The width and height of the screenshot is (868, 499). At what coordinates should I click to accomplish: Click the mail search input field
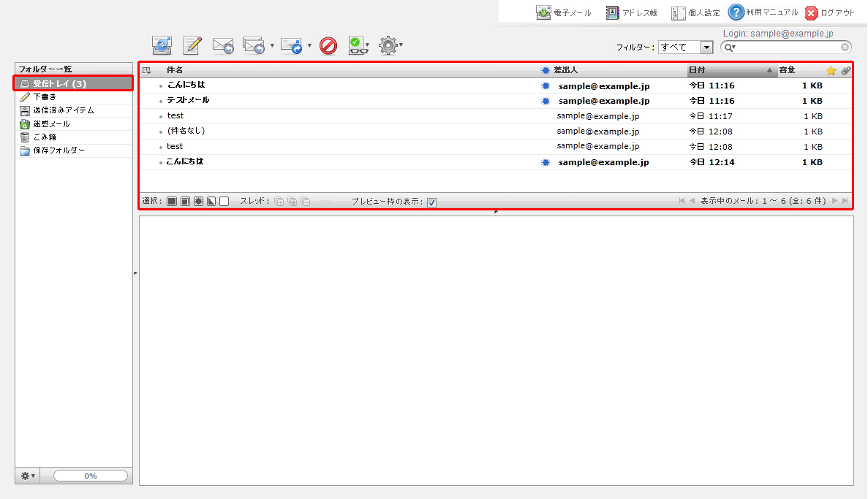787,47
